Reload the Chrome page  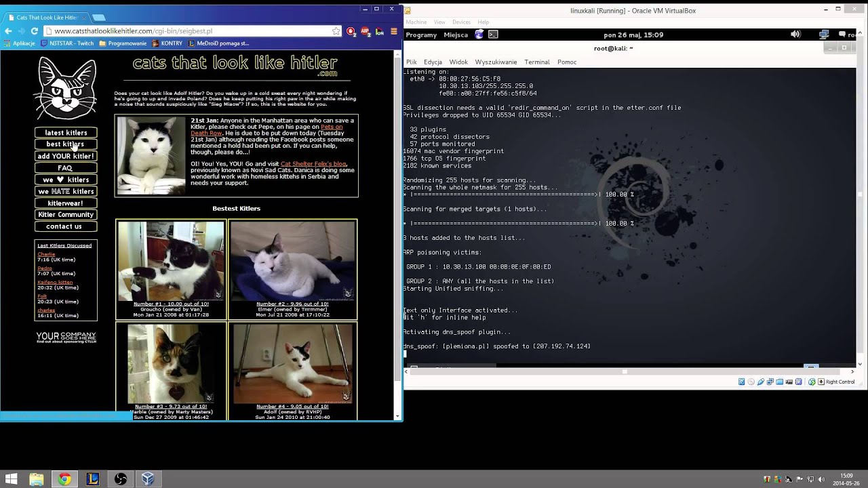click(35, 31)
